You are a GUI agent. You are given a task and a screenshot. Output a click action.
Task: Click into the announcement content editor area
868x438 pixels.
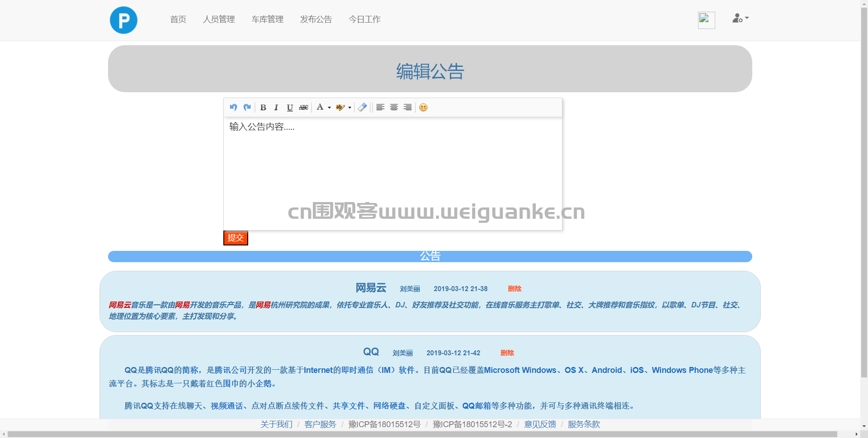click(392, 174)
